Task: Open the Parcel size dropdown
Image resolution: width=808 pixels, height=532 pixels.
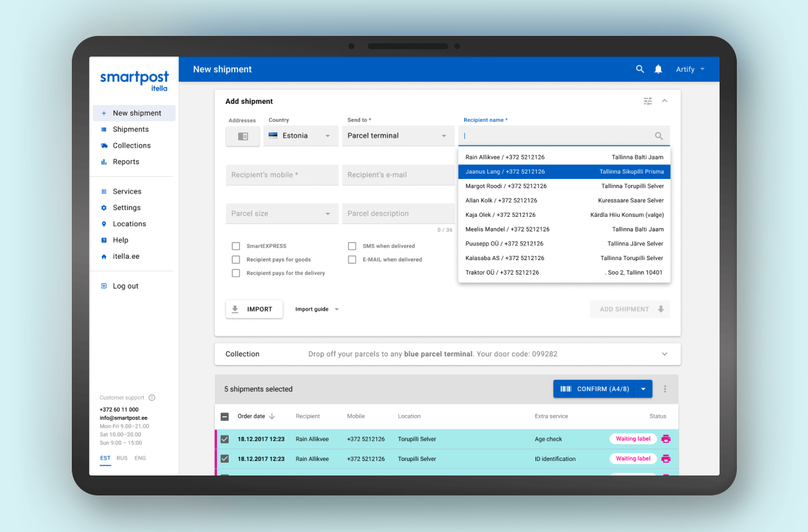Action: pos(282,213)
